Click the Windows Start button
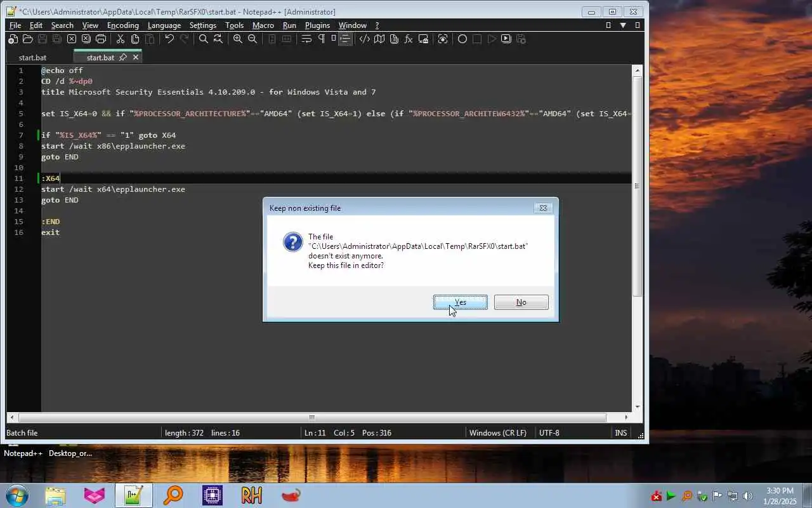Viewport: 812px width, 508px height. [x=17, y=495]
